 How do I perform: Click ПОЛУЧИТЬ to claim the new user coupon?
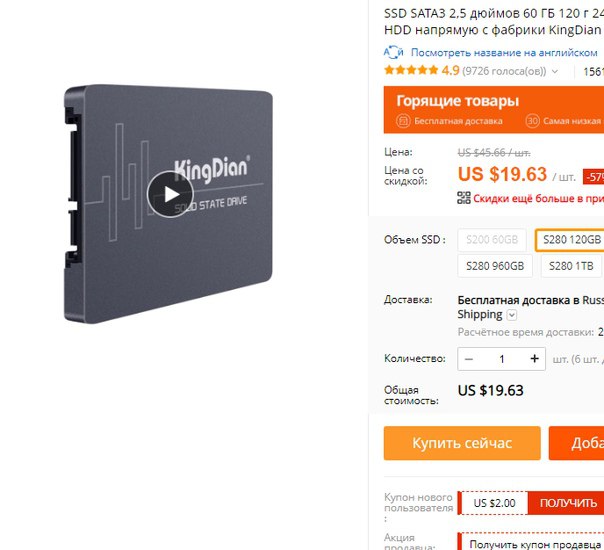coord(568,503)
